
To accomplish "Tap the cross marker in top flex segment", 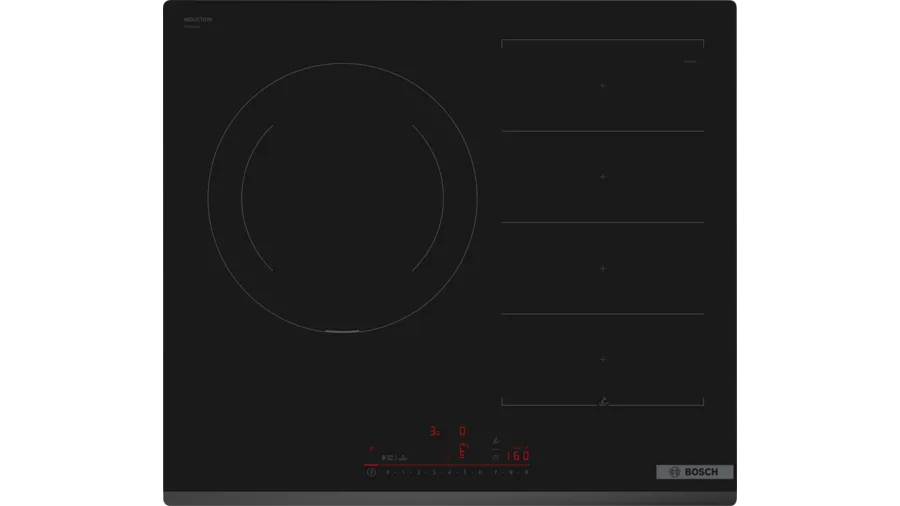I will (x=602, y=86).
